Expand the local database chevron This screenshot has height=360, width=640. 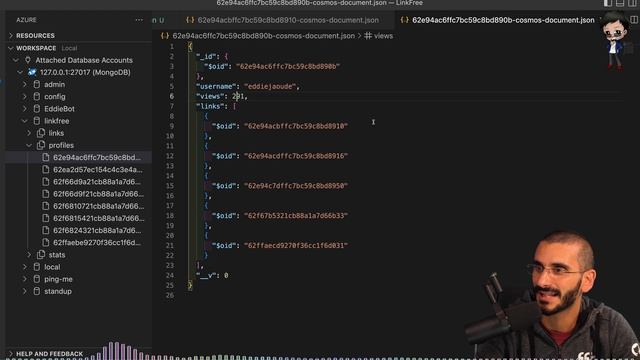[24, 267]
